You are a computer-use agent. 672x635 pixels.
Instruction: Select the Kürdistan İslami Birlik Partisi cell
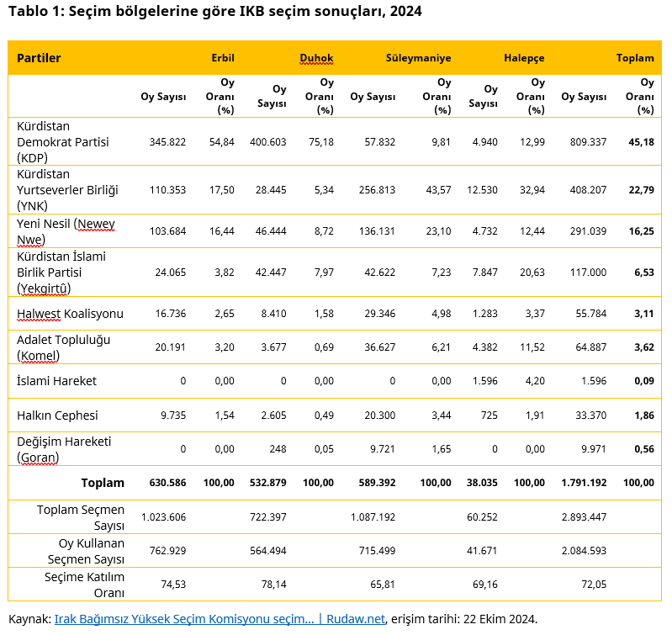point(61,272)
